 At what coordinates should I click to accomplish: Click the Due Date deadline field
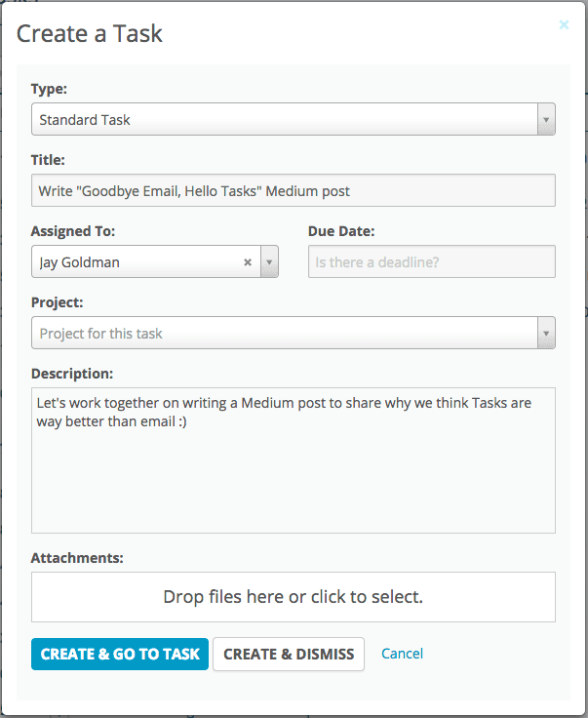pos(432,261)
